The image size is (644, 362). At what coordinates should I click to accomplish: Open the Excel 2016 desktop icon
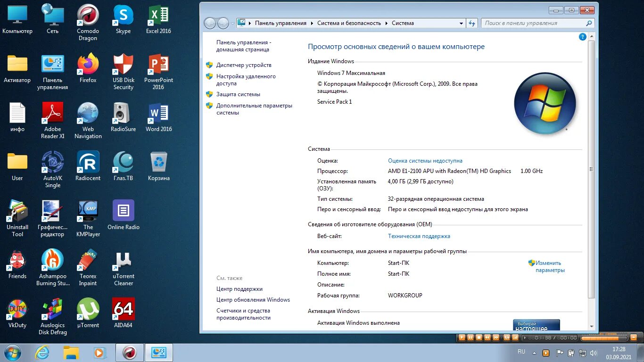(x=158, y=19)
